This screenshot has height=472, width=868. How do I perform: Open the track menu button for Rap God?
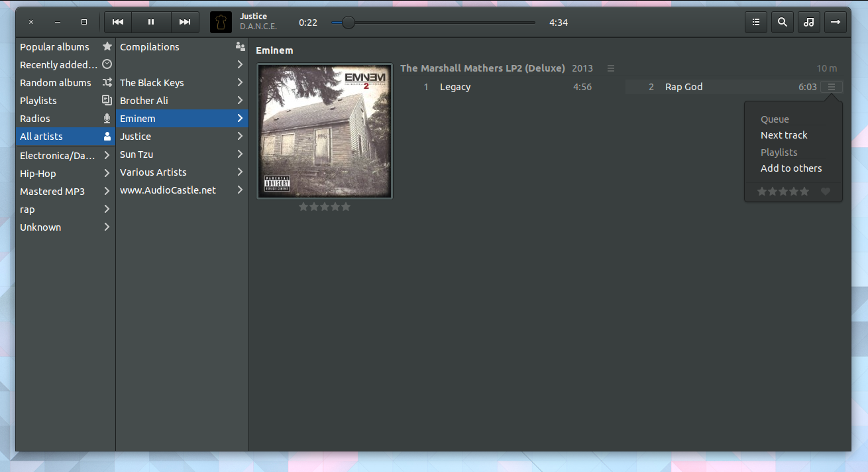(x=832, y=87)
